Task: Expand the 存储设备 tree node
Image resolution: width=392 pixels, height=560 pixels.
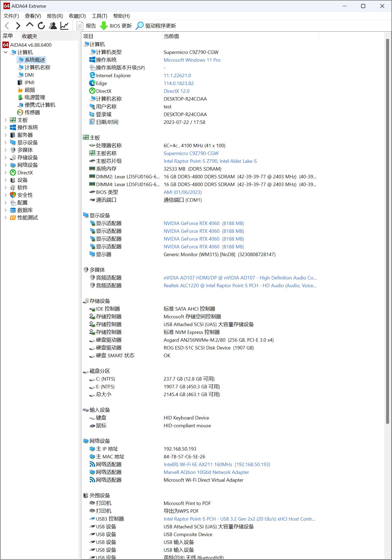Action: tap(5, 157)
